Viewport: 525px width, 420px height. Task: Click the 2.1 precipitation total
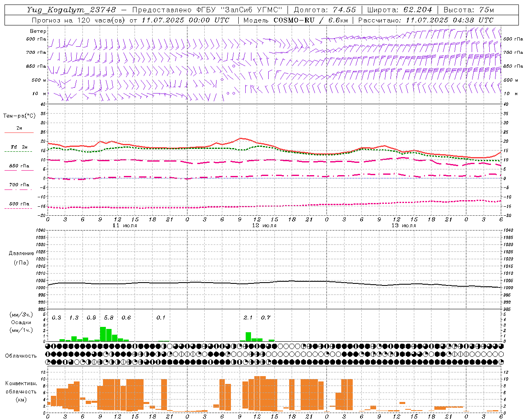tap(248, 318)
